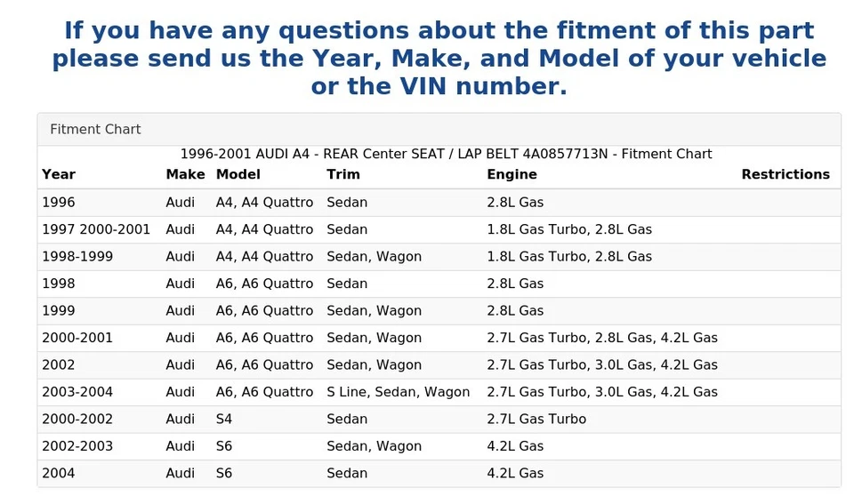Click the 1996 year cell
The image size is (854, 504).
click(x=59, y=203)
